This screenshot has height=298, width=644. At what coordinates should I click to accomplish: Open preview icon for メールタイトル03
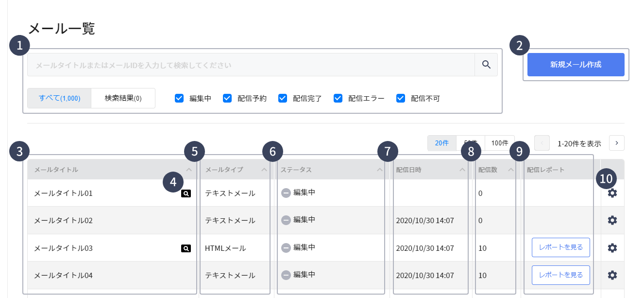(186, 248)
